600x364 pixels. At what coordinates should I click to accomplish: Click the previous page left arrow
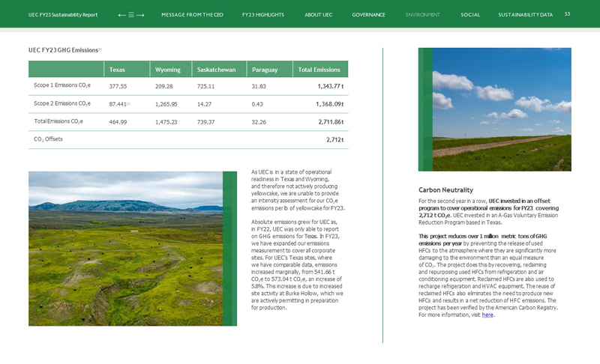(121, 15)
